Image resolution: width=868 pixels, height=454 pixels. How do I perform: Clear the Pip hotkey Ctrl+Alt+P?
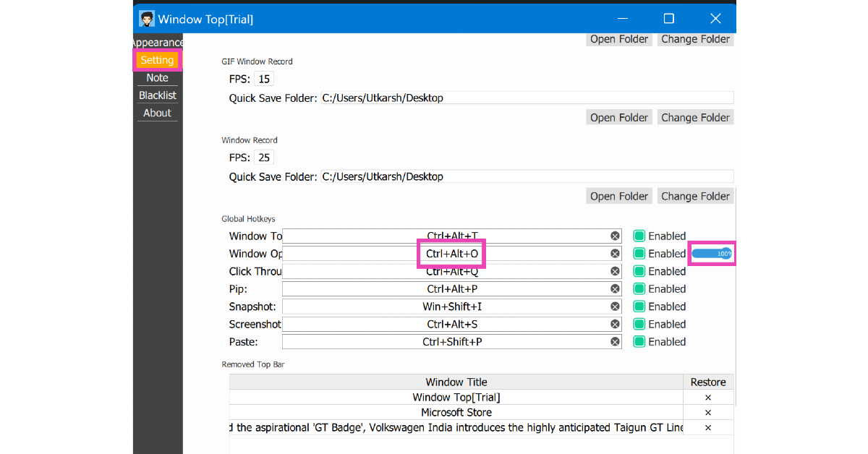click(x=615, y=289)
